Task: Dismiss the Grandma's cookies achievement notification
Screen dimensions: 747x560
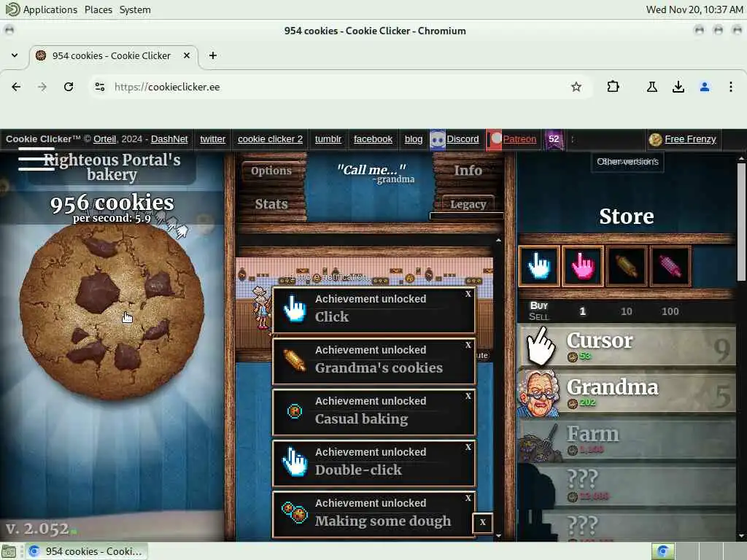Action: (468, 345)
